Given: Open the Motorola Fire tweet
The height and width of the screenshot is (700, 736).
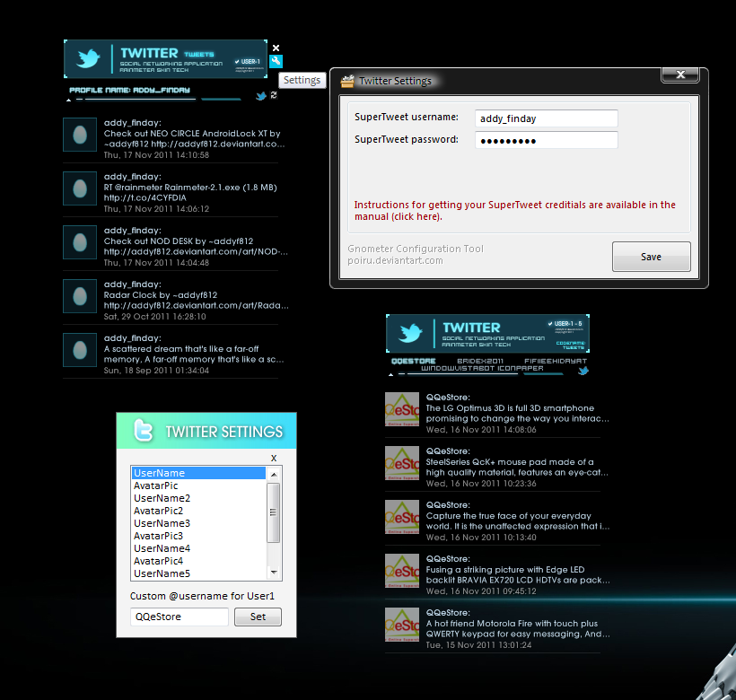Looking at the screenshot, I should (x=518, y=629).
